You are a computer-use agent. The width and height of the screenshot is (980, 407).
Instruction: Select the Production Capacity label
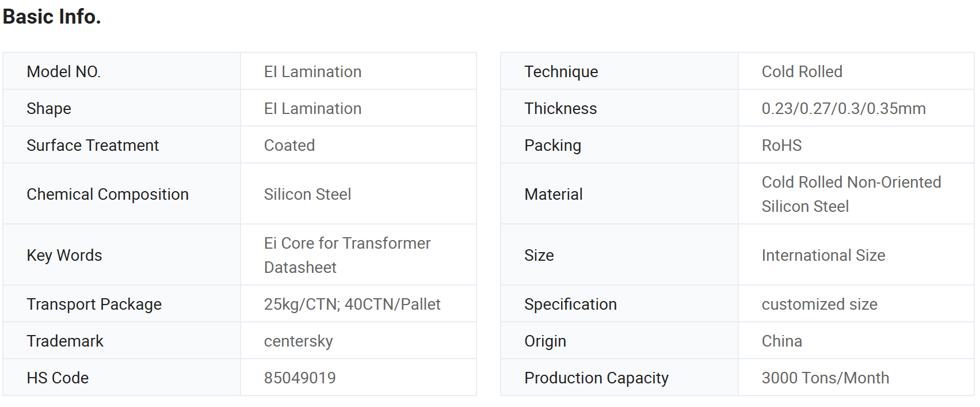(596, 378)
